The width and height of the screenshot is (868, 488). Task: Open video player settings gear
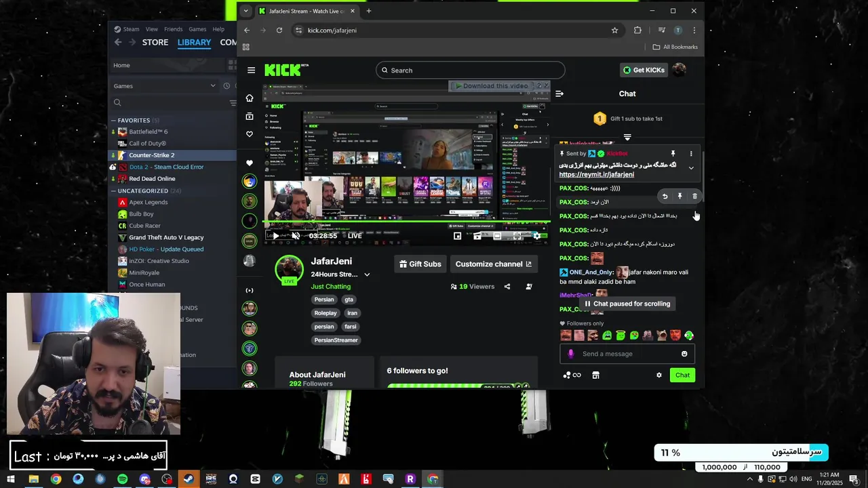click(x=537, y=236)
